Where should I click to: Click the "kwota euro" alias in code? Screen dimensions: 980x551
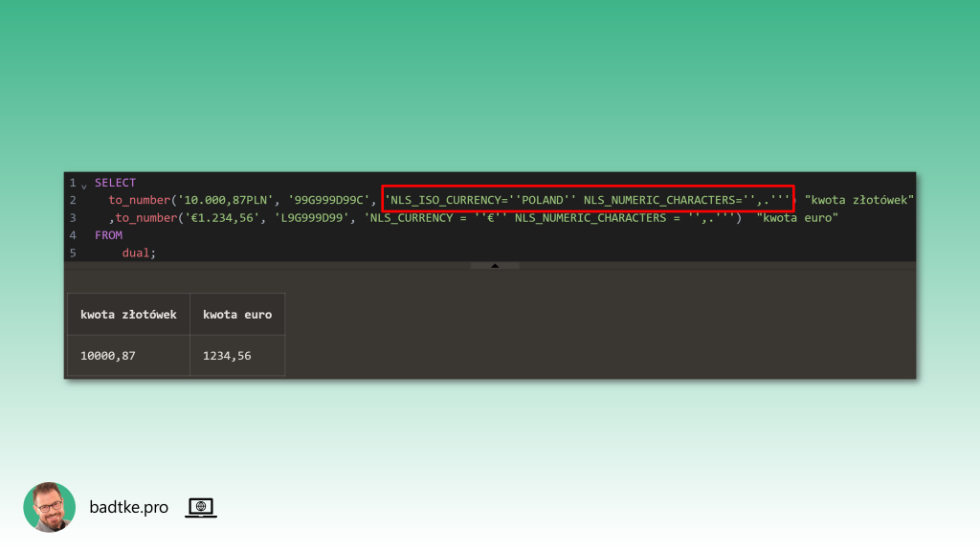click(x=796, y=218)
